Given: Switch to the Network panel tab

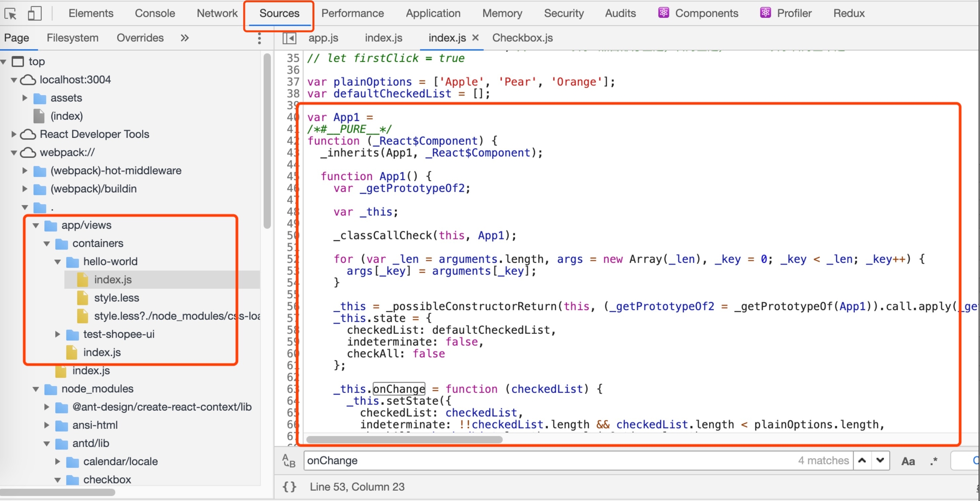Looking at the screenshot, I should [217, 14].
